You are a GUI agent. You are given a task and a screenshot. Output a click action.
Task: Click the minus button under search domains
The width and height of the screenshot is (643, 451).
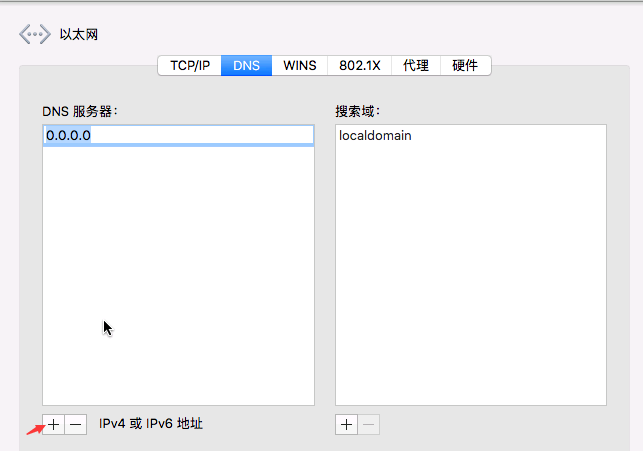pyautogui.click(x=369, y=424)
